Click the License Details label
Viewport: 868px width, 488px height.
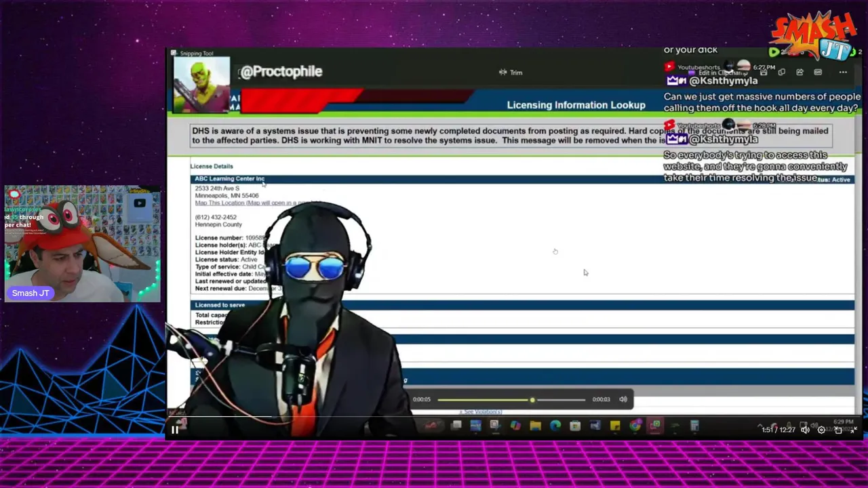(212, 166)
